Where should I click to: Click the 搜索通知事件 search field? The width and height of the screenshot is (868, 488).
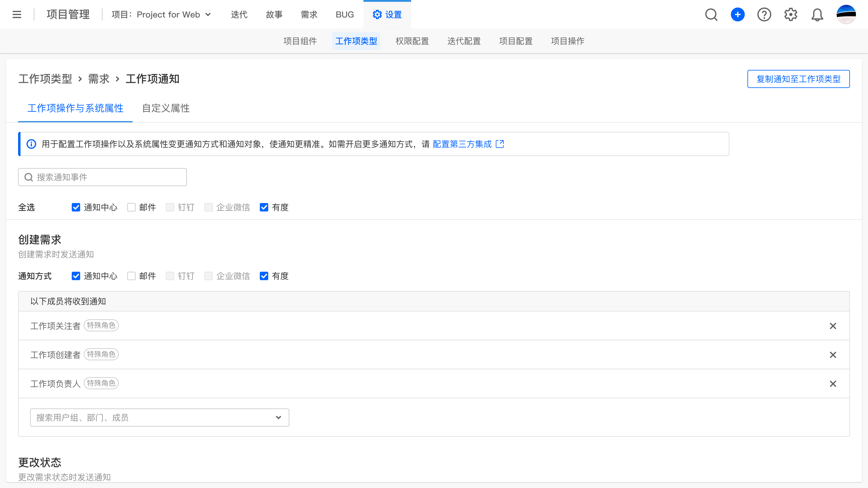point(102,177)
